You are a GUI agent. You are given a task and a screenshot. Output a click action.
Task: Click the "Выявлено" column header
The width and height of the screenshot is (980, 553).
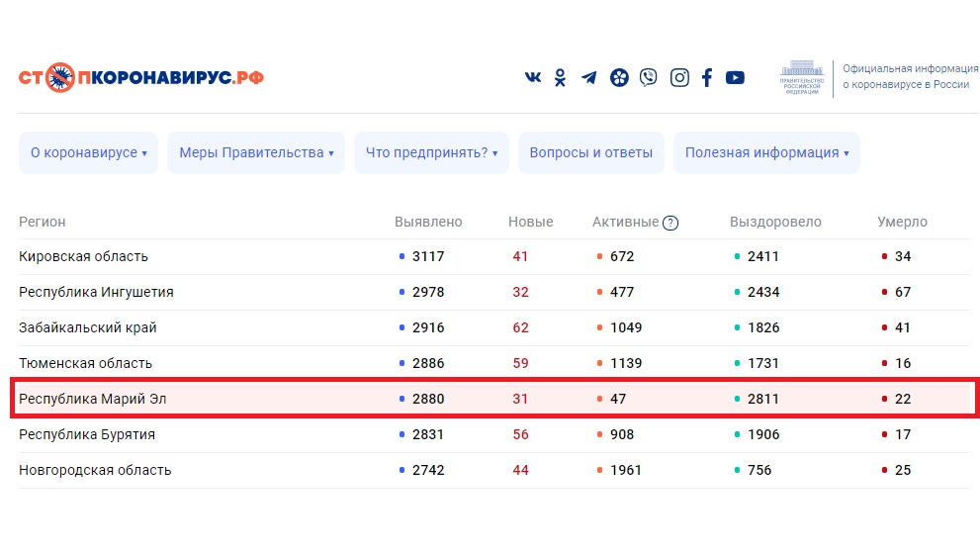click(x=428, y=223)
